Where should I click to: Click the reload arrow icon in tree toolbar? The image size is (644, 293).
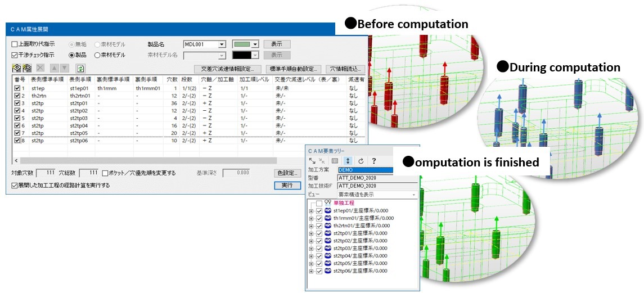[362, 160]
